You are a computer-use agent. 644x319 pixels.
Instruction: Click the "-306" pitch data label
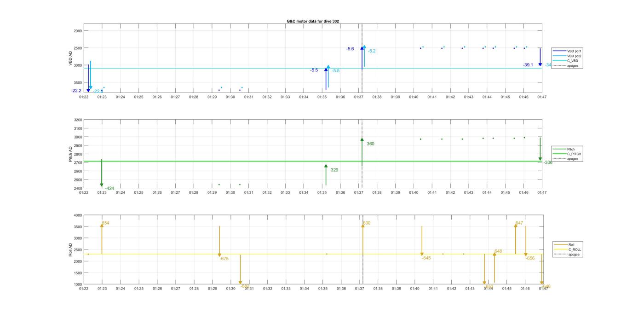(x=548, y=162)
